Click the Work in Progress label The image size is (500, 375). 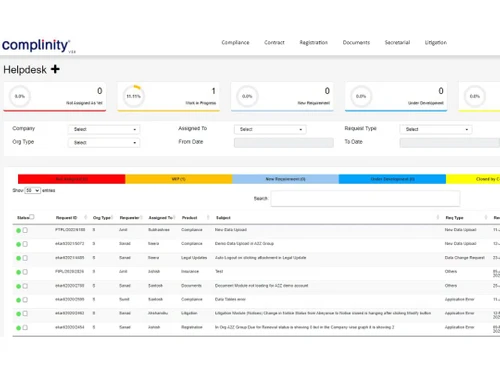pos(201,103)
